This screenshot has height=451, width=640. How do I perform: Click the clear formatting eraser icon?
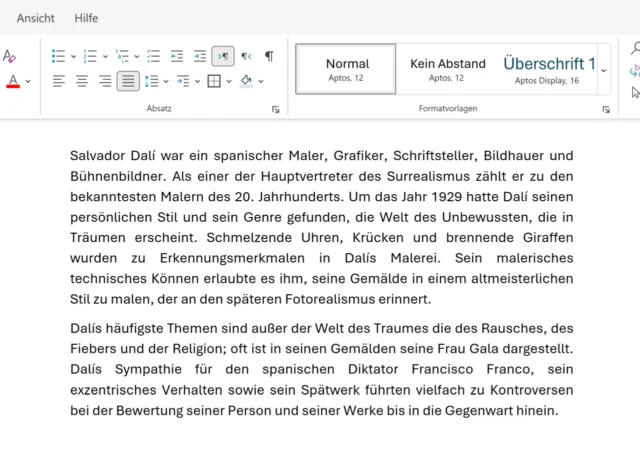point(10,56)
